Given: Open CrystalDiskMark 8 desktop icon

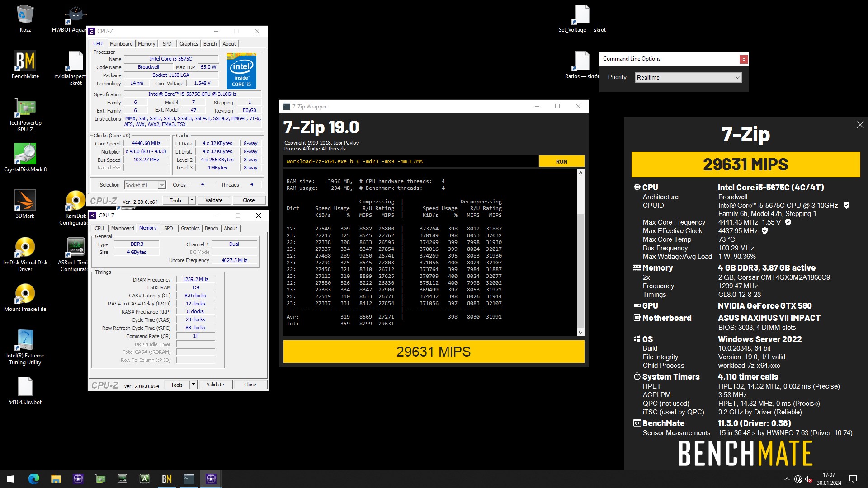Looking at the screenshot, I should 25,158.
